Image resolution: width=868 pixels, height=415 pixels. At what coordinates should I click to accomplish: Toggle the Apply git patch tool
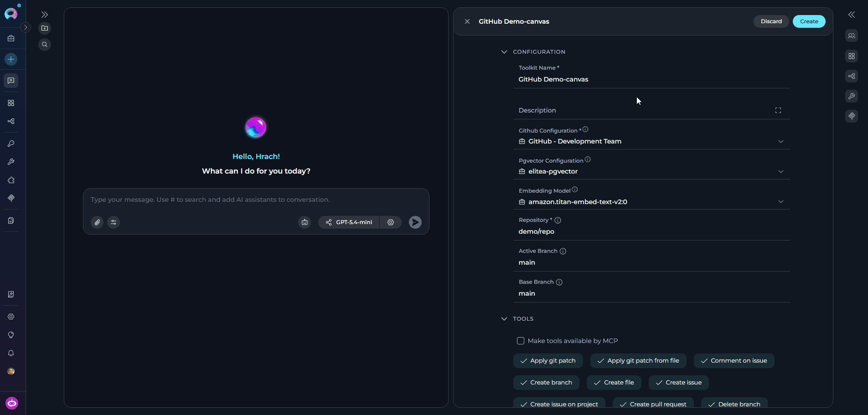[x=548, y=361]
